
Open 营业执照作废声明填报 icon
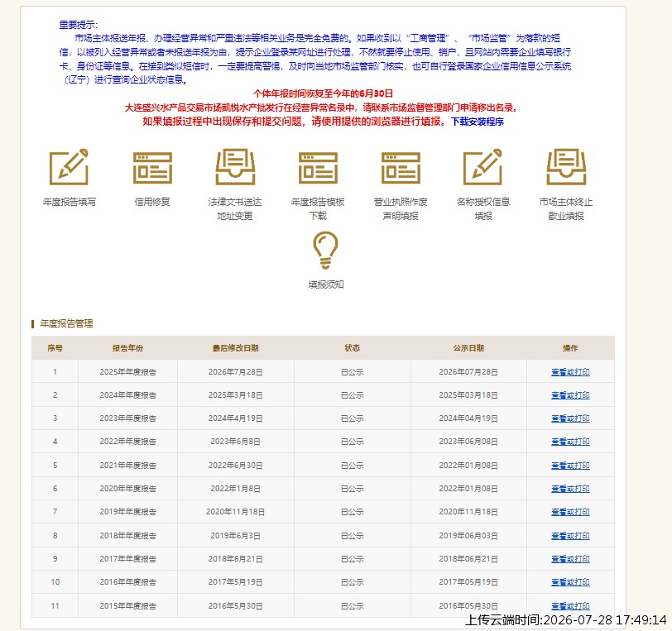[x=401, y=167]
